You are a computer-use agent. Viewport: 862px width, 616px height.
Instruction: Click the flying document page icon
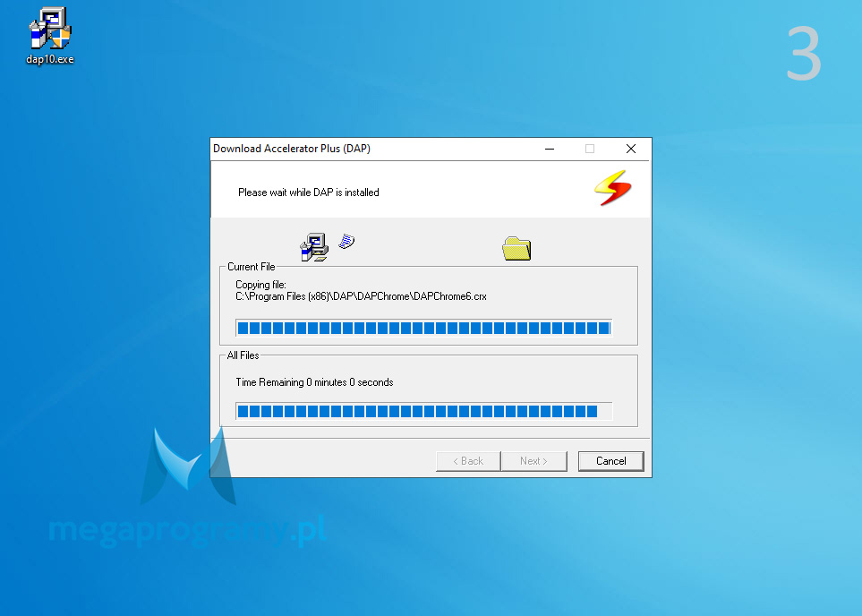tap(347, 241)
